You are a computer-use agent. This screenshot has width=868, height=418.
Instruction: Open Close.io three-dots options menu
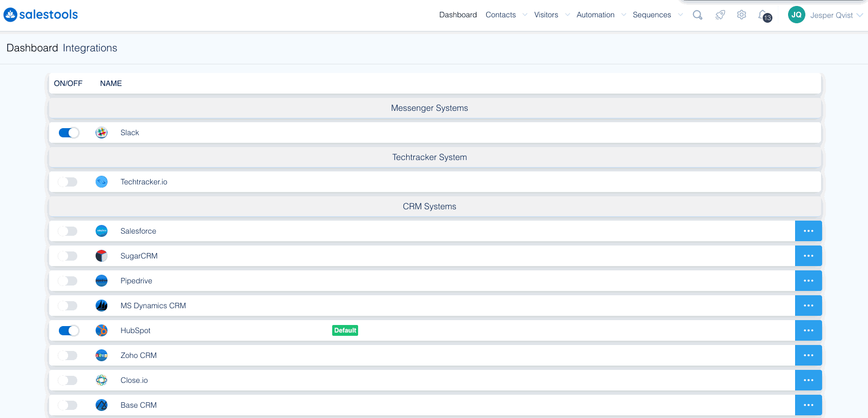[x=809, y=380]
